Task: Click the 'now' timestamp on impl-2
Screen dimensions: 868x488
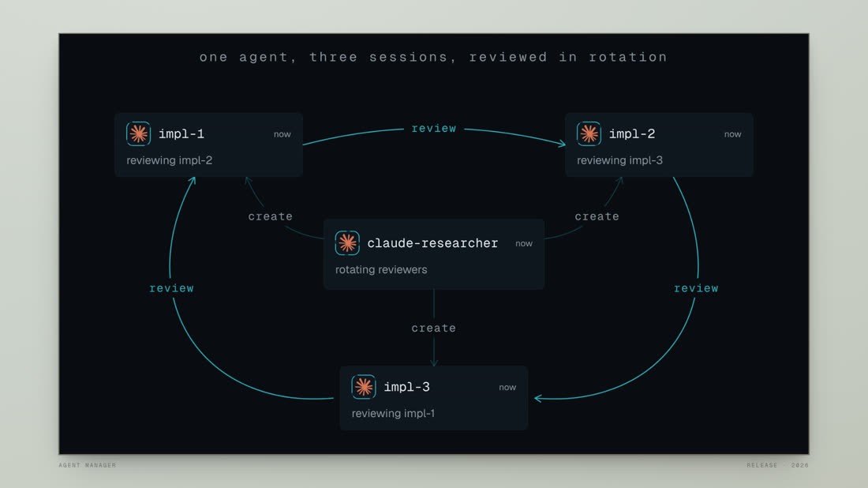Action: [733, 134]
